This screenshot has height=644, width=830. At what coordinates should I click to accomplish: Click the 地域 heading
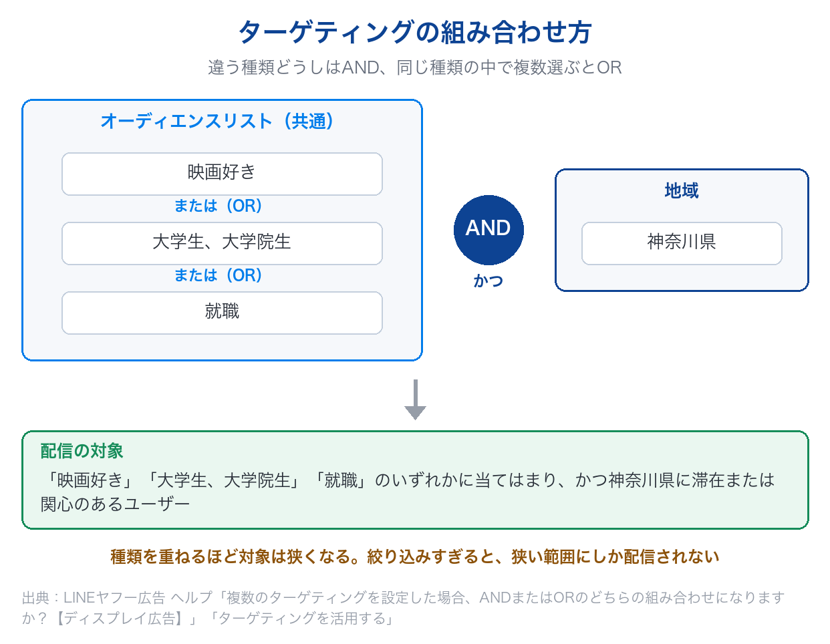(x=682, y=191)
